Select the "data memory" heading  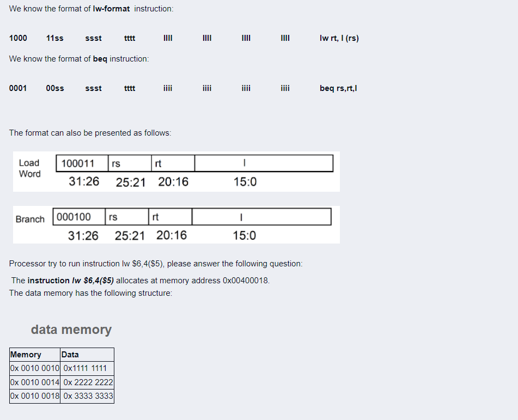pos(71,330)
